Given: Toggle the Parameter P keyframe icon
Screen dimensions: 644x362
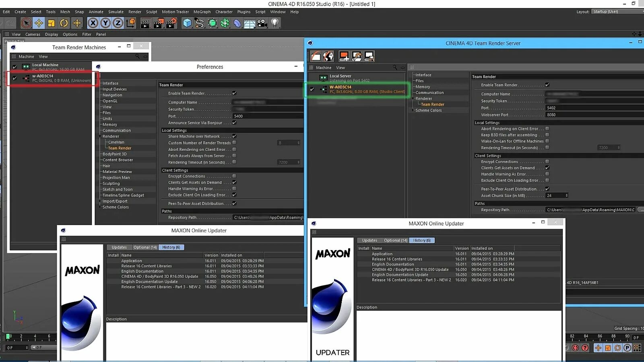Looking at the screenshot, I should [627, 348].
